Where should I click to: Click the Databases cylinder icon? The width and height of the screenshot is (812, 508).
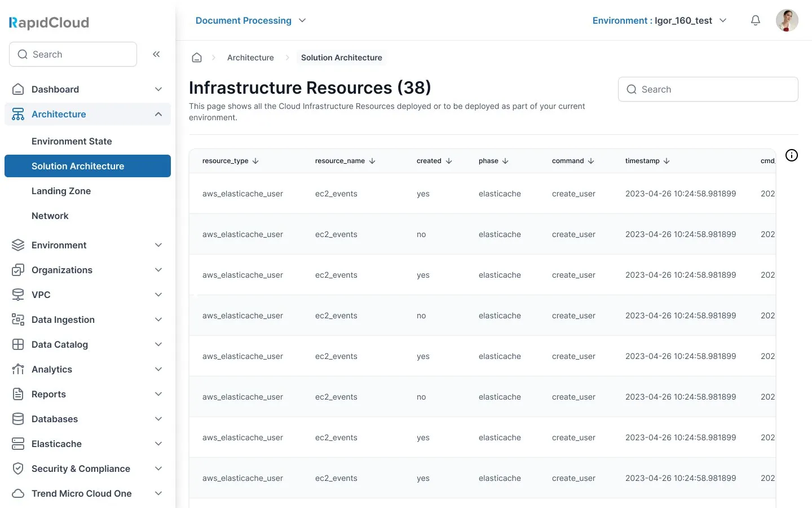pos(18,419)
